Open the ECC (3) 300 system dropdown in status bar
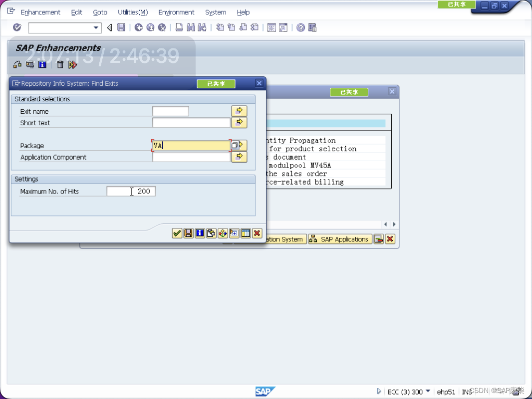Screen dimensions: 532x399 (x=428, y=391)
